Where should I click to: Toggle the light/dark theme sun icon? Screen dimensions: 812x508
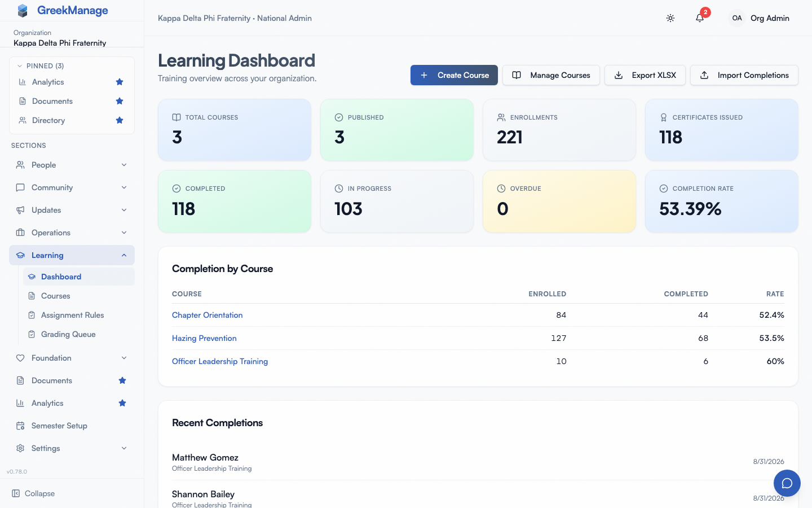click(670, 18)
